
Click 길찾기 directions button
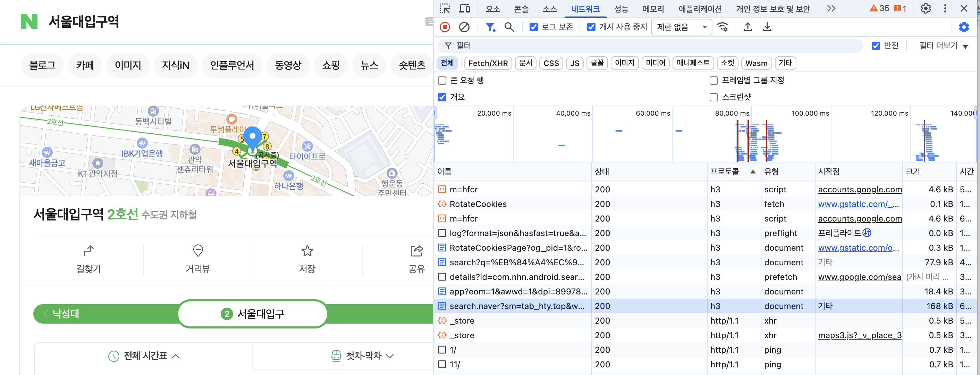point(88,260)
